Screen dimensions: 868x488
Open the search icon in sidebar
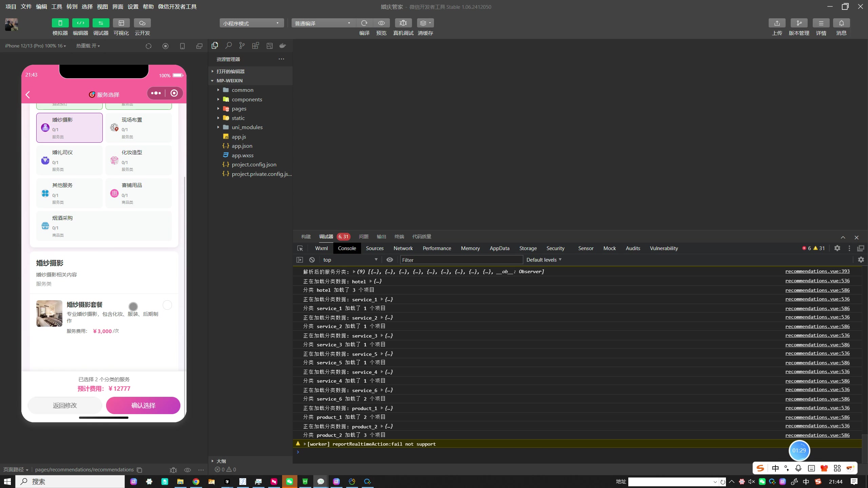pyautogui.click(x=229, y=46)
